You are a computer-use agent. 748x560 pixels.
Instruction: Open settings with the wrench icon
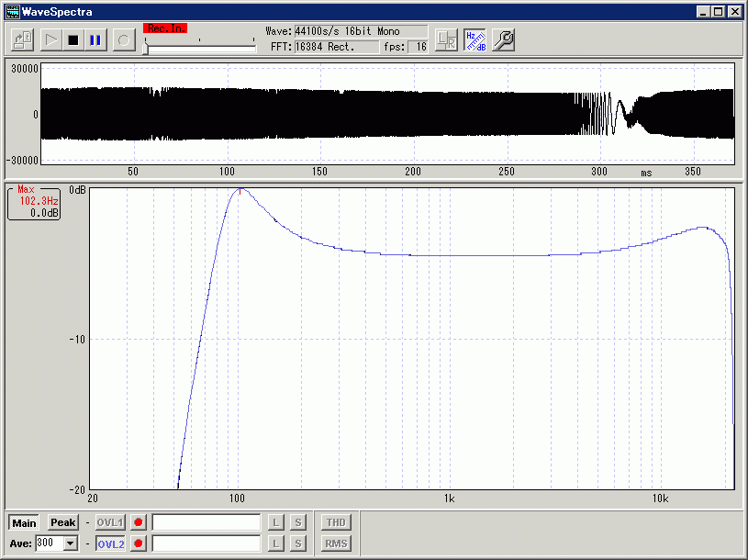pyautogui.click(x=503, y=40)
